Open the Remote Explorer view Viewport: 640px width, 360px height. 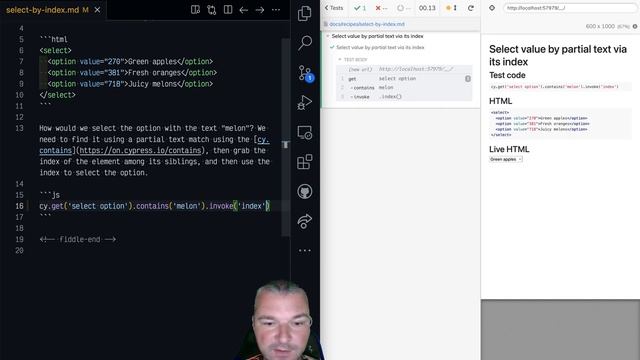click(x=304, y=133)
